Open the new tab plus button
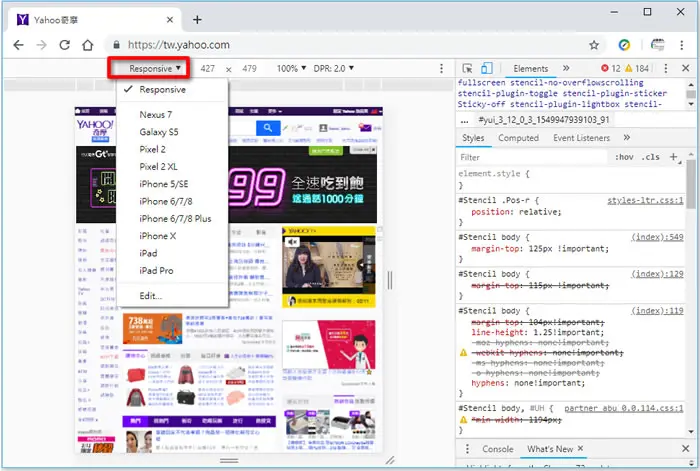 (x=197, y=20)
